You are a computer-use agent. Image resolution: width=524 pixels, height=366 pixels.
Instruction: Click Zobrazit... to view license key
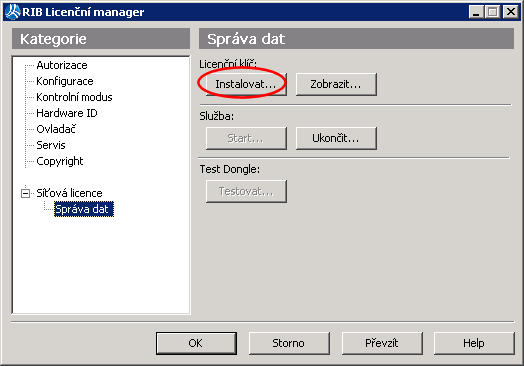pyautogui.click(x=336, y=84)
